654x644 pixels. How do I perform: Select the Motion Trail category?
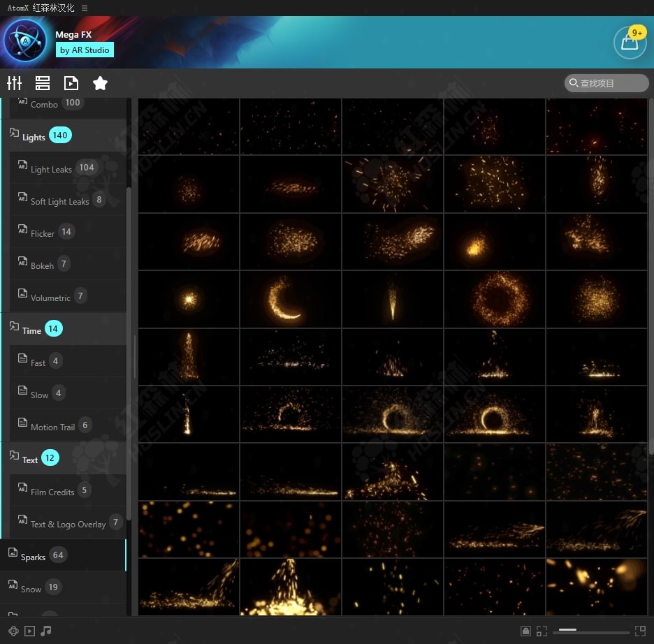68,425
